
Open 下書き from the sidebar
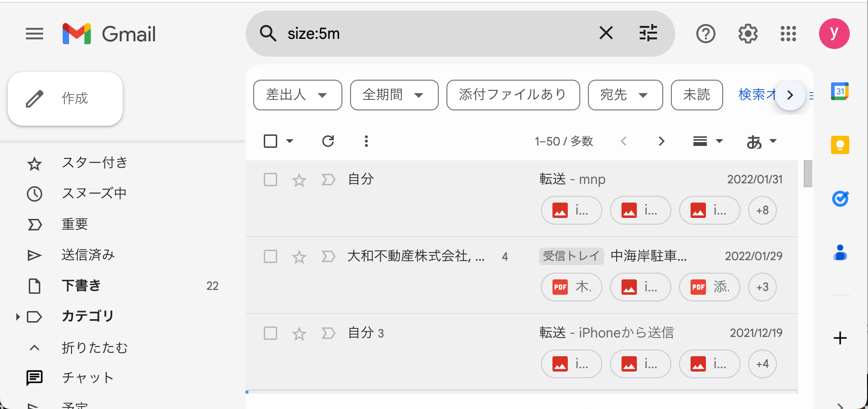(x=81, y=286)
